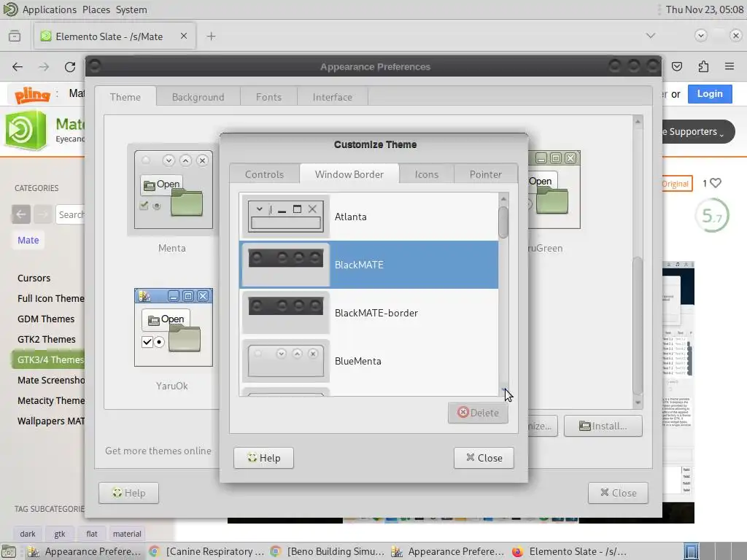Image resolution: width=747 pixels, height=560 pixels.
Task: Click the browser forward arrow
Action: click(44, 66)
